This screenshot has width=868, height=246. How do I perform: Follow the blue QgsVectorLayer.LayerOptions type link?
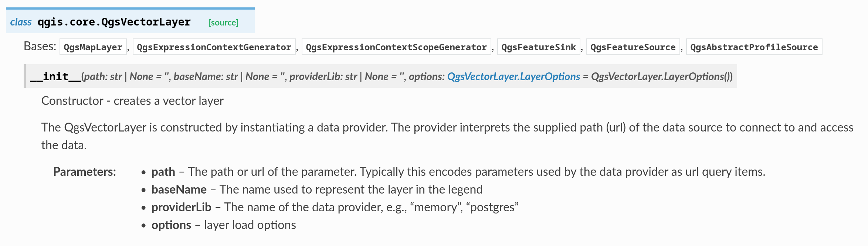point(513,76)
